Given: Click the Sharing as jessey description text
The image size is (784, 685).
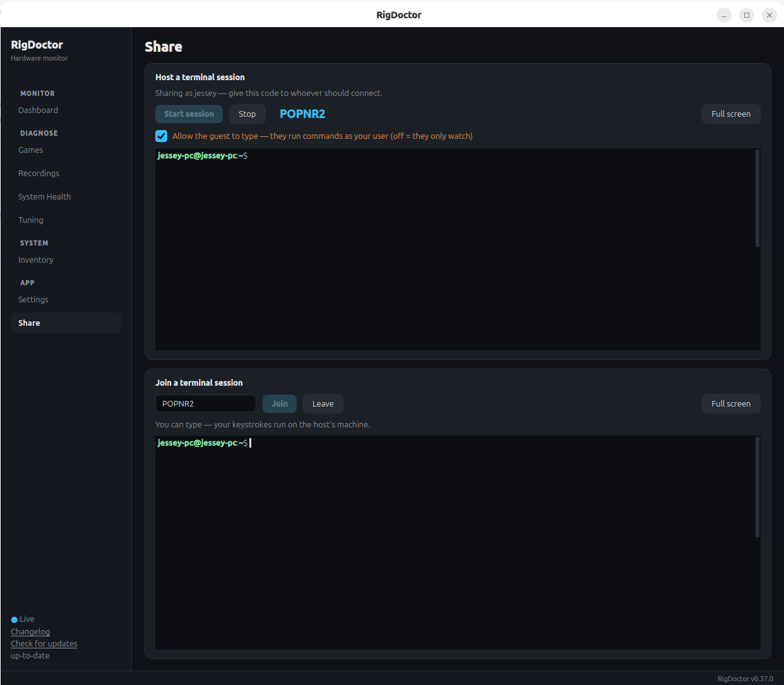Looking at the screenshot, I should pyautogui.click(x=269, y=93).
